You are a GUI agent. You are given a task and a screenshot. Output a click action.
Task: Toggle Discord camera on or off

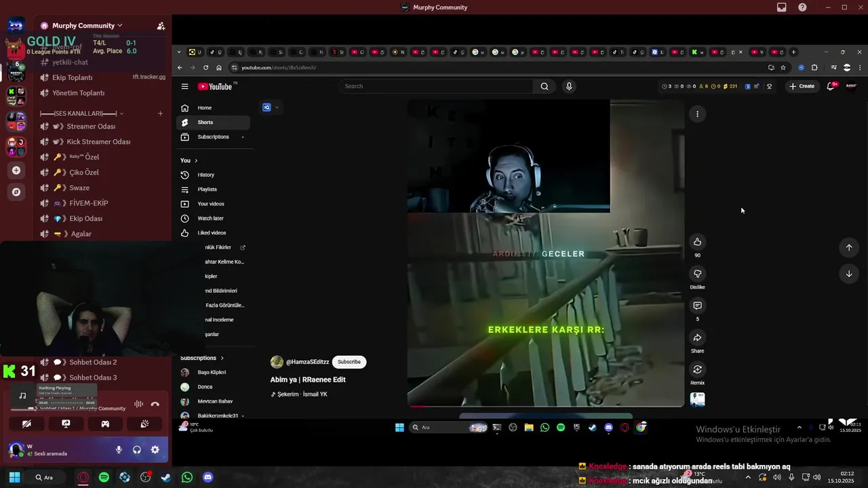click(26, 424)
